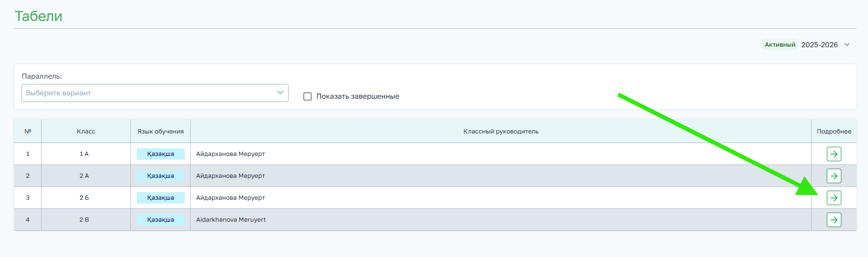Click the № column header
Viewport: 868px width, 257px height.
(x=28, y=132)
